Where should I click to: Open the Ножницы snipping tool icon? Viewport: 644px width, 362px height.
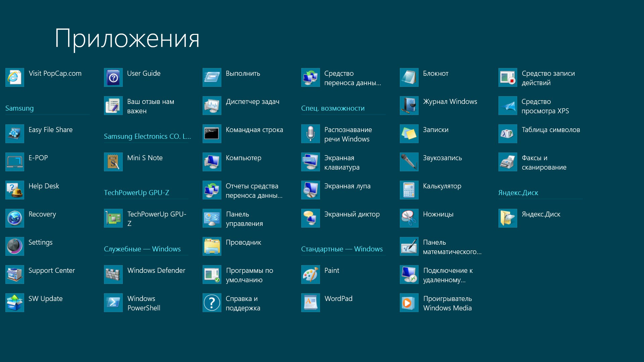[x=409, y=218]
